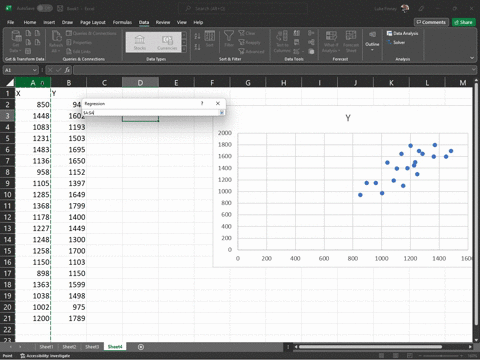Open the Draw tab

67,22
